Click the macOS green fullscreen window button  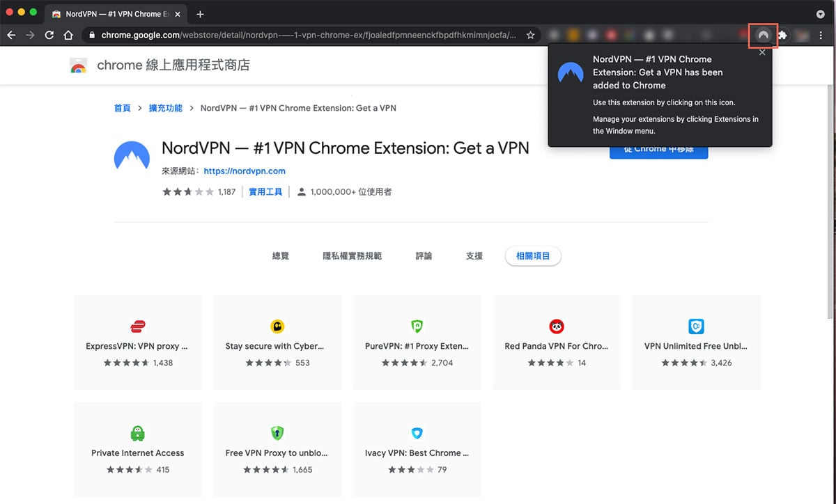(33, 13)
